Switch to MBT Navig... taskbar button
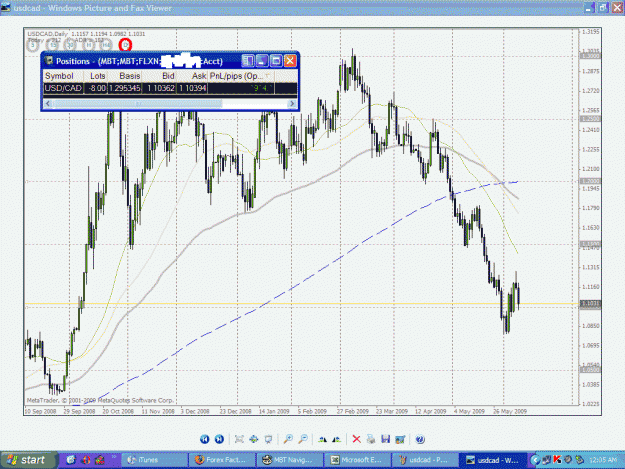Screen dimensions: 625x469 (x=289, y=460)
